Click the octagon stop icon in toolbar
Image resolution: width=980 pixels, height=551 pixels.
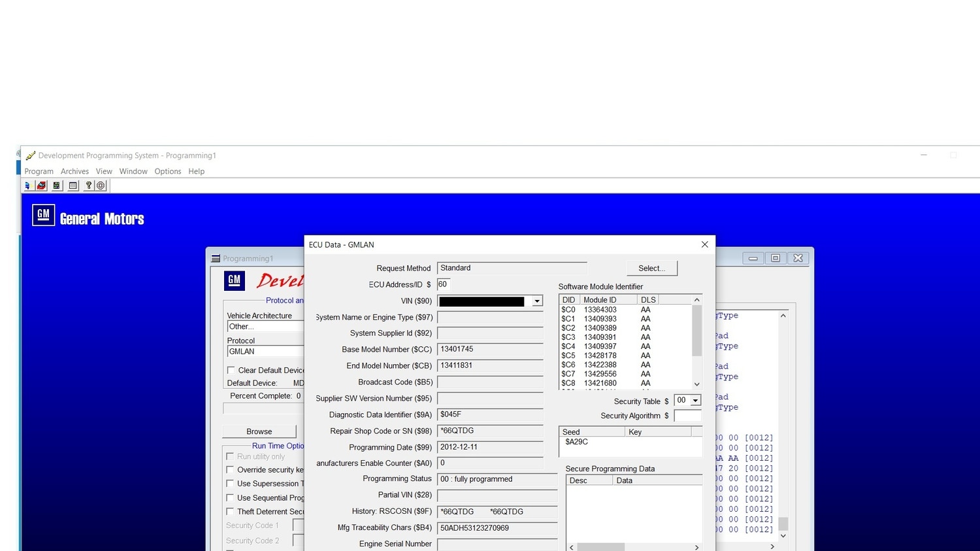coord(101,186)
